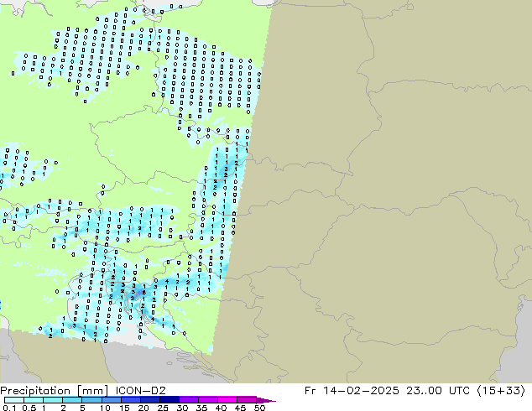This screenshot has height=411, width=532.
Task: Click the '(15+33)' forecast run label
Action: click(501, 391)
